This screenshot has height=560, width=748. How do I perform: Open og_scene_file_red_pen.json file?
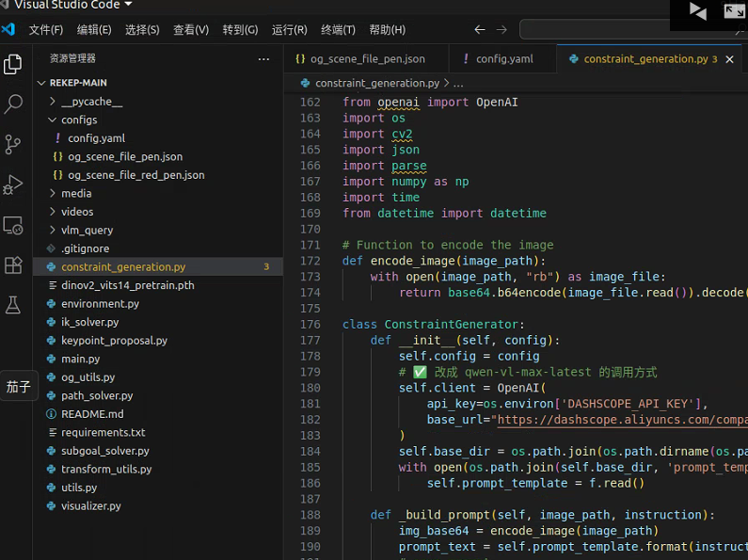(x=158, y=175)
